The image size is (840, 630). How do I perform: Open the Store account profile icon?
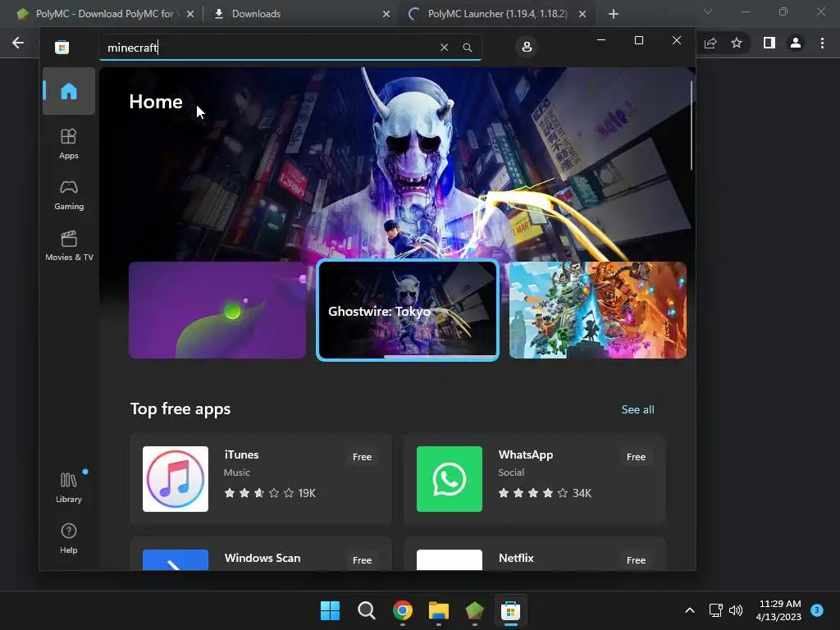(x=527, y=47)
